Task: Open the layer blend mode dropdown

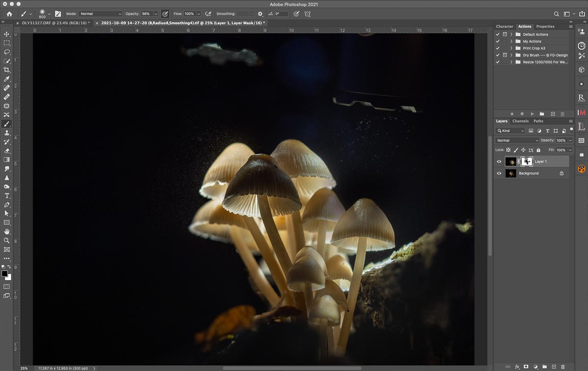Action: pos(516,141)
